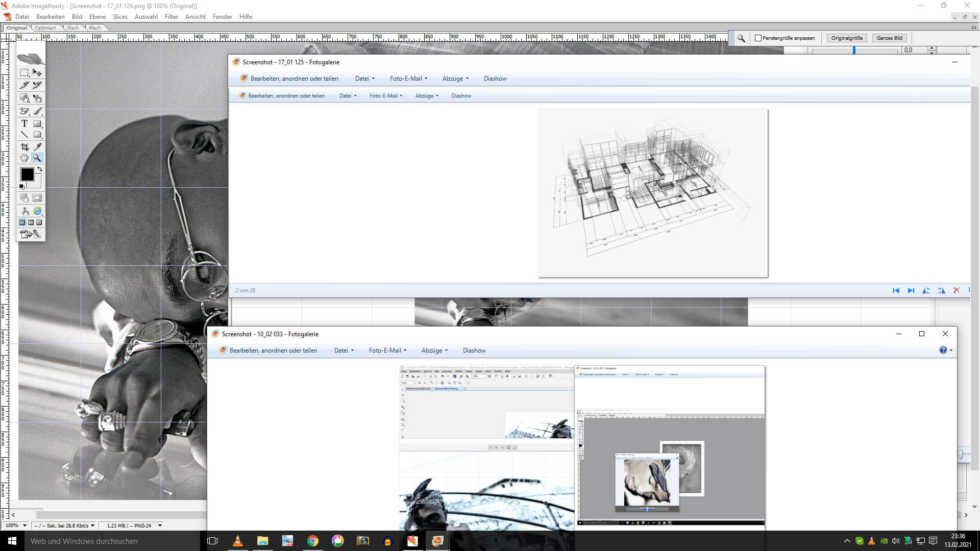Switch to standard screen mode

click(22, 222)
